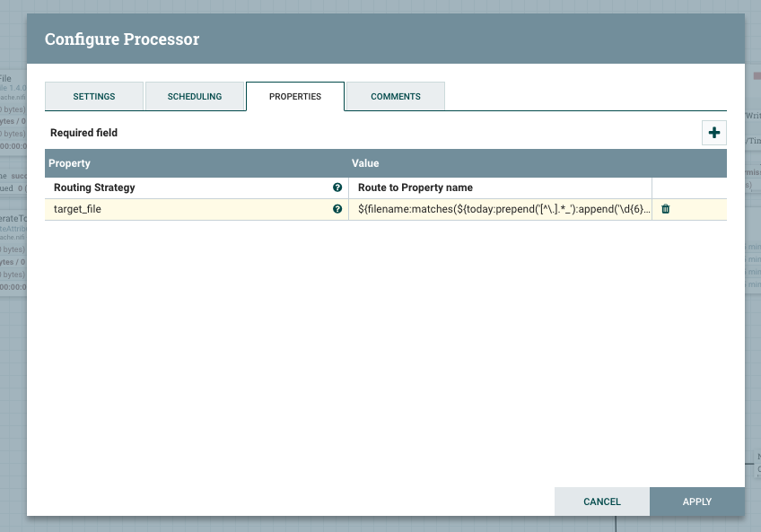Click the Value column header
The image size is (761, 532).
tap(499, 163)
